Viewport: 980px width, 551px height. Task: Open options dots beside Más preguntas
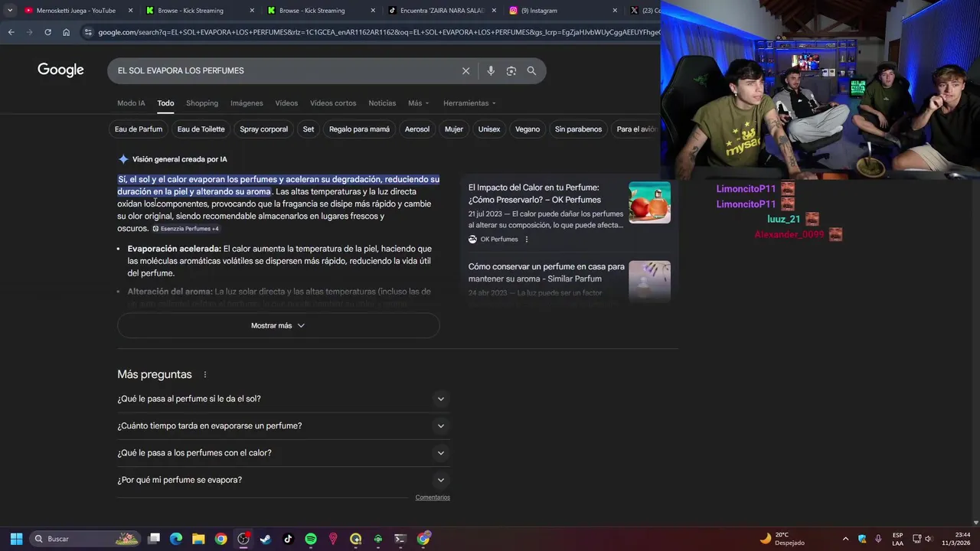[205, 375]
